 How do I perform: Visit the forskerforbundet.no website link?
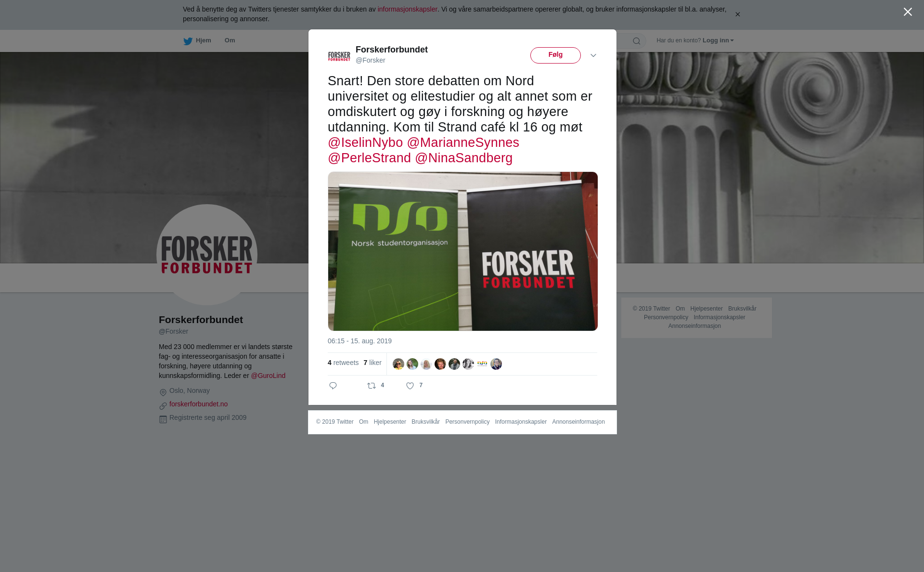[198, 404]
